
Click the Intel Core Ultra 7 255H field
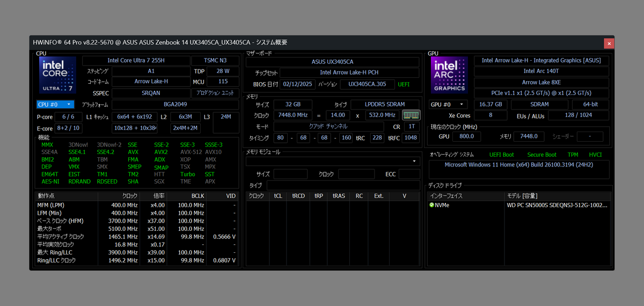pos(136,61)
